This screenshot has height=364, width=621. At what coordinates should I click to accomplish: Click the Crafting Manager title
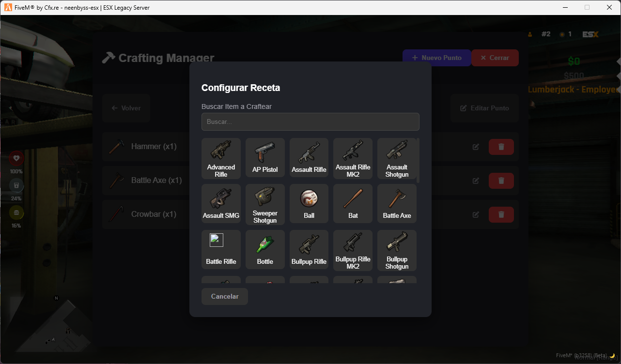pos(158,58)
